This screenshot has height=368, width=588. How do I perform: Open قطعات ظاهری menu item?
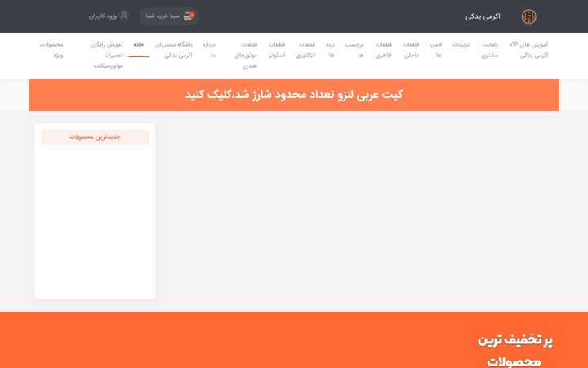pos(384,50)
